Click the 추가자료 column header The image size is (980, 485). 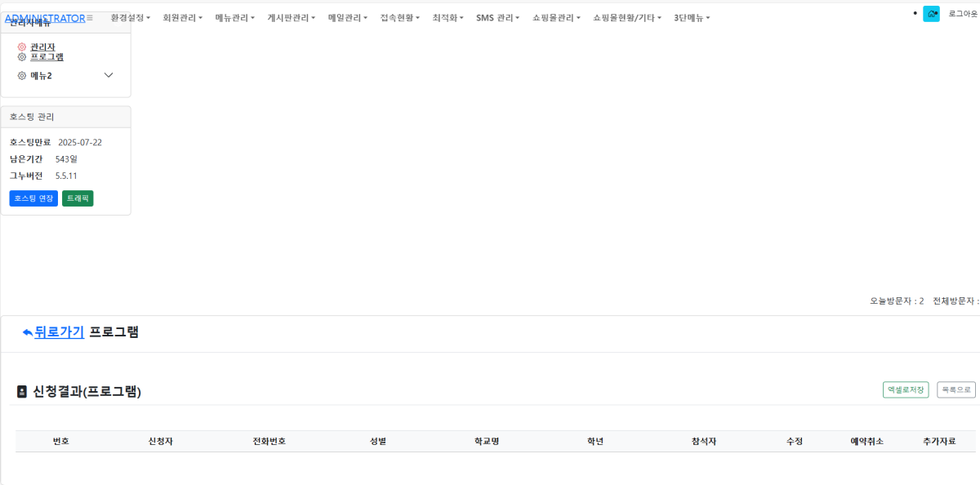(x=939, y=441)
